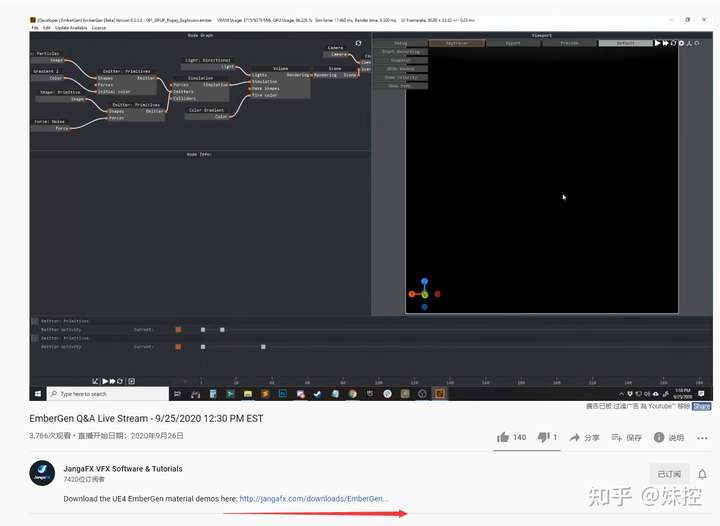The image size is (720, 526).
Task: Select the Color Gradient node
Action: coord(207,113)
